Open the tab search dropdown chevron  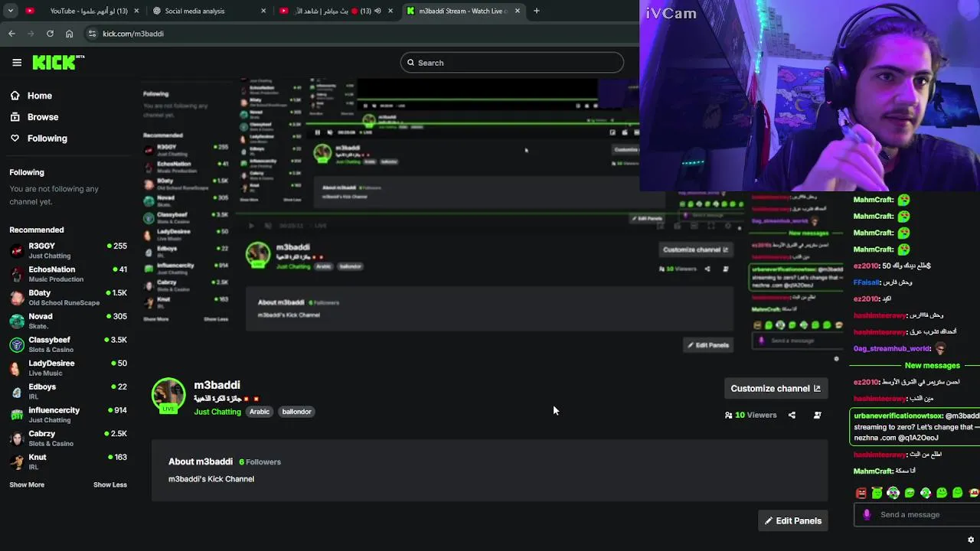coord(10,11)
